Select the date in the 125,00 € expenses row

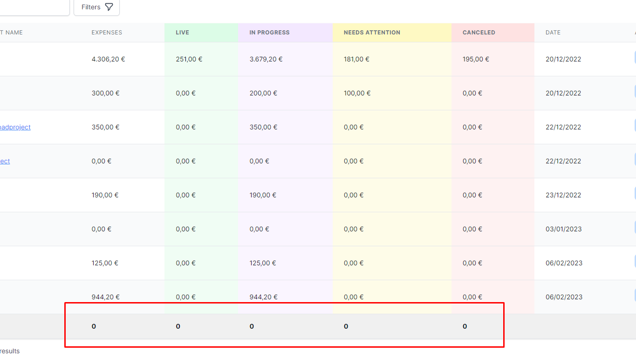(x=564, y=263)
